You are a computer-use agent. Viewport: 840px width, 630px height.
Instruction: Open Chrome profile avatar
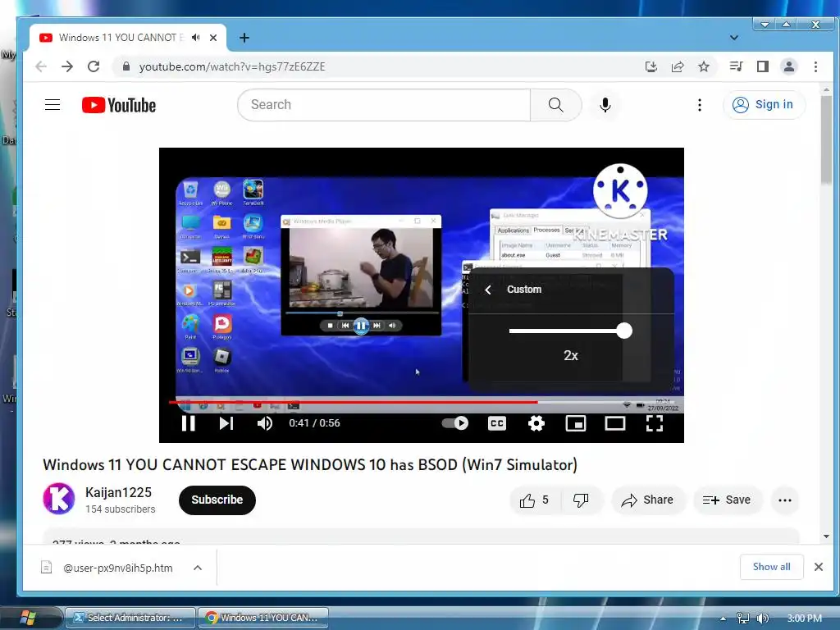[789, 66]
